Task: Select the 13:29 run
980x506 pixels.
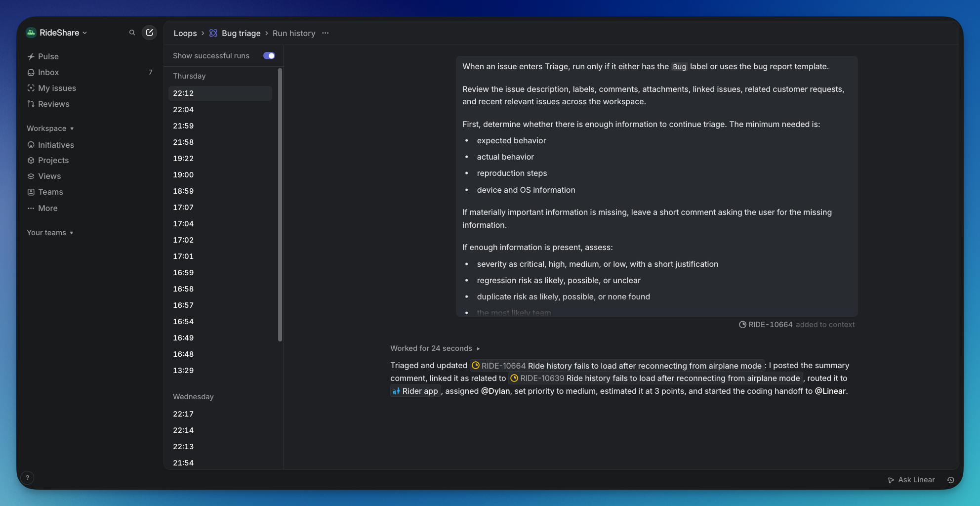Action: (220, 371)
